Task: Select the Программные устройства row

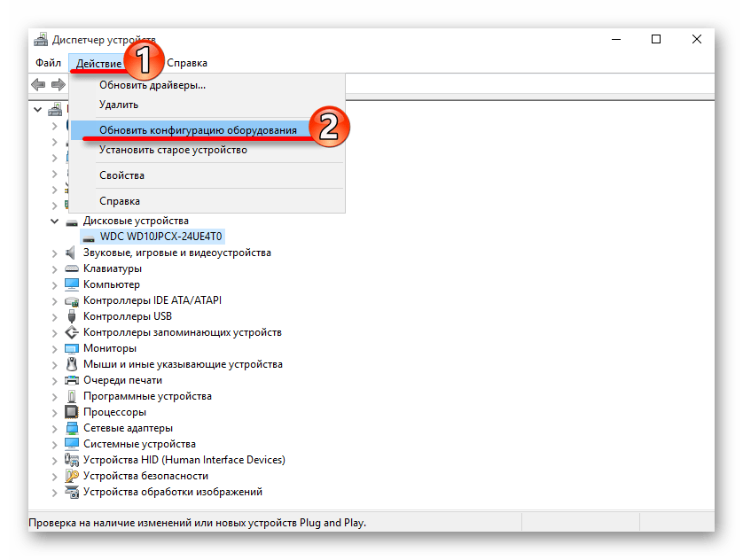Action: pos(147,396)
